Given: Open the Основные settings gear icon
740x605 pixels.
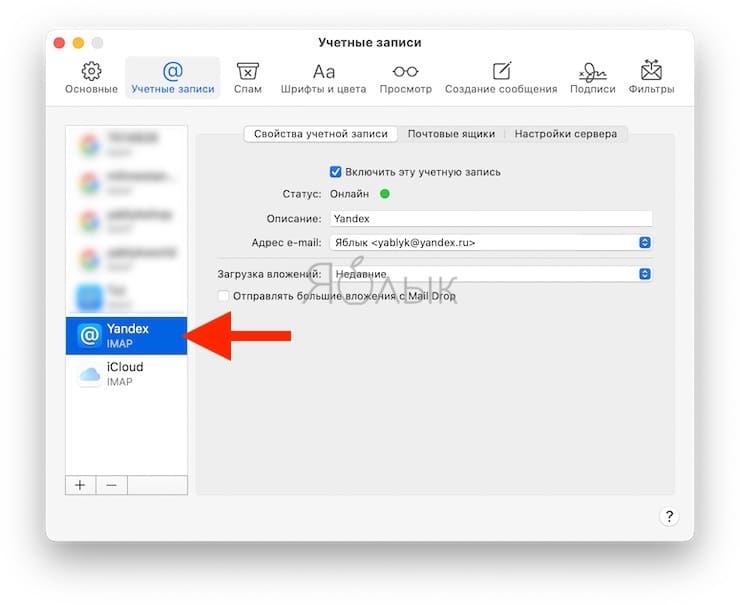Looking at the screenshot, I should tap(91, 71).
